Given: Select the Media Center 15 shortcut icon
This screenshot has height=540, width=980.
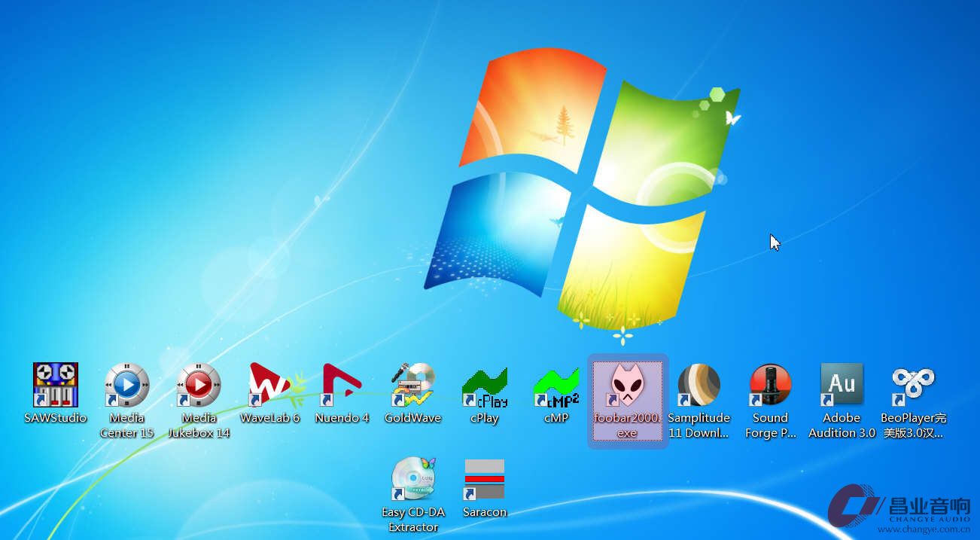Looking at the screenshot, I should tap(127, 385).
